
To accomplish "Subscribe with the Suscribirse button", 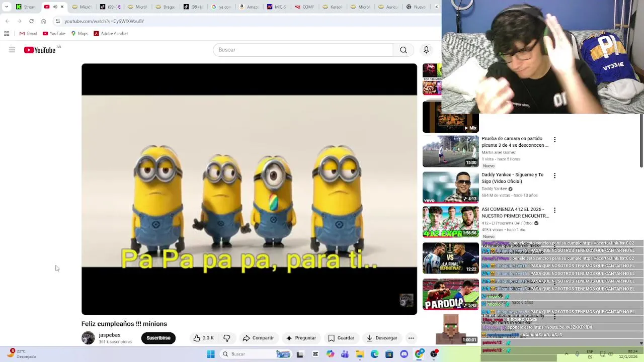I will click(158, 338).
